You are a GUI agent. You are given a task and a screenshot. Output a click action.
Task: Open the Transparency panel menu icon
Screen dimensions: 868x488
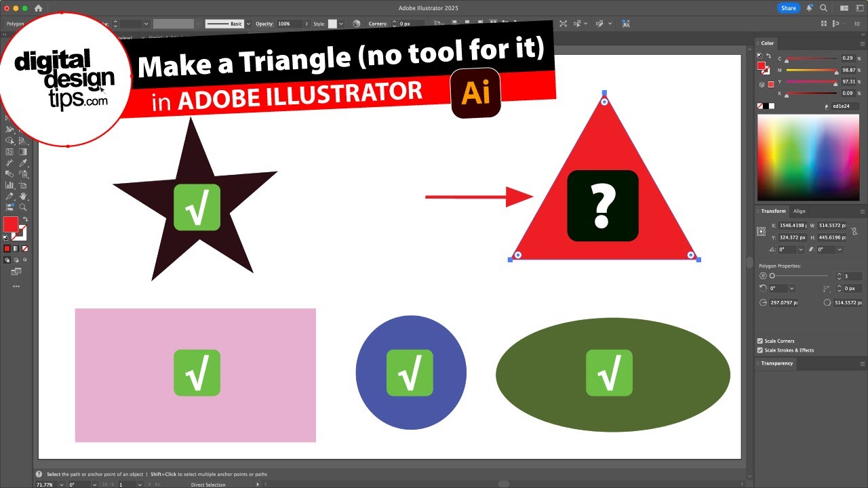(x=863, y=363)
